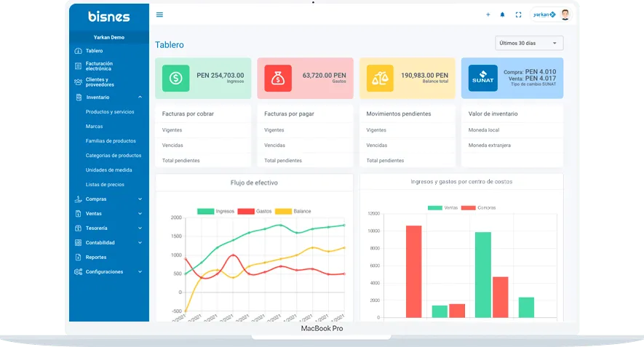Open the user avatar profile picture
This screenshot has width=644, height=347.
coord(565,15)
